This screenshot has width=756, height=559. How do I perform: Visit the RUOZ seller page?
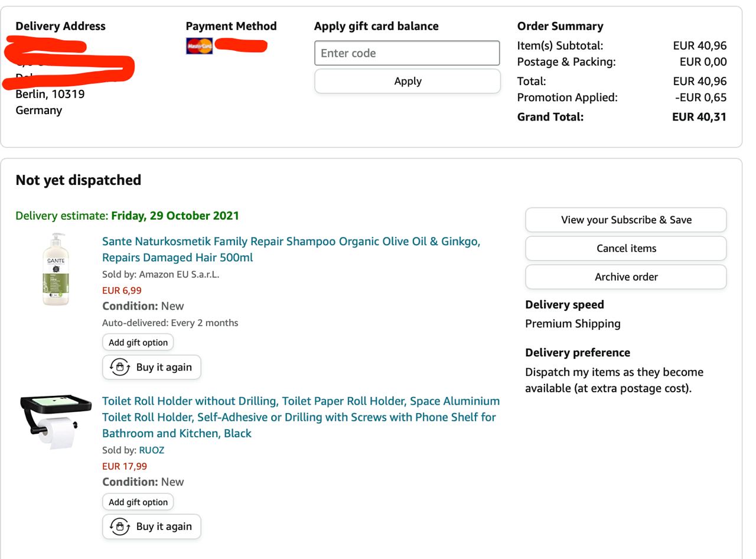(x=152, y=450)
